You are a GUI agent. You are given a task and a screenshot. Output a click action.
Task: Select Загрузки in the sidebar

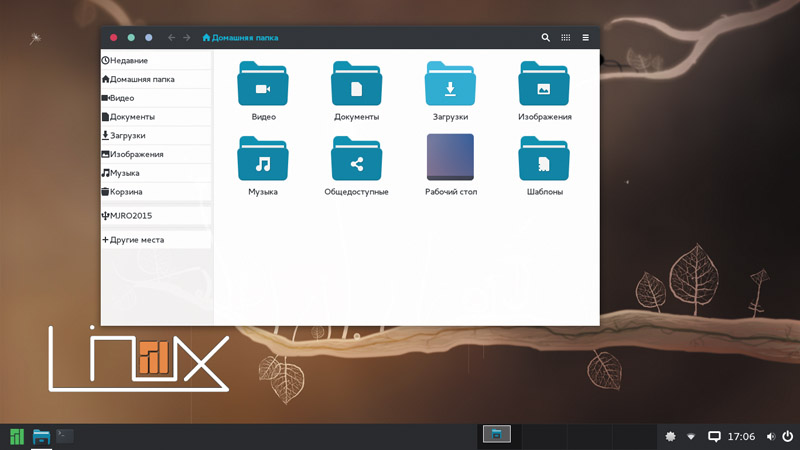pos(156,136)
